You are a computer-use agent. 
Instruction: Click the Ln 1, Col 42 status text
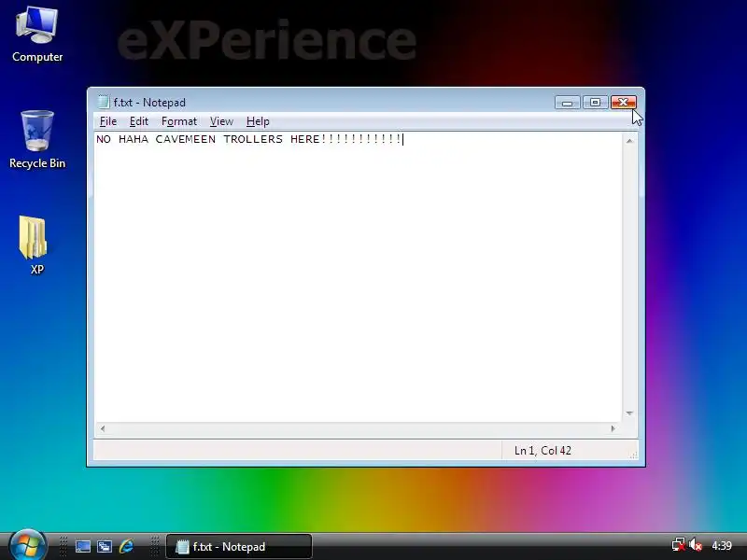(543, 451)
